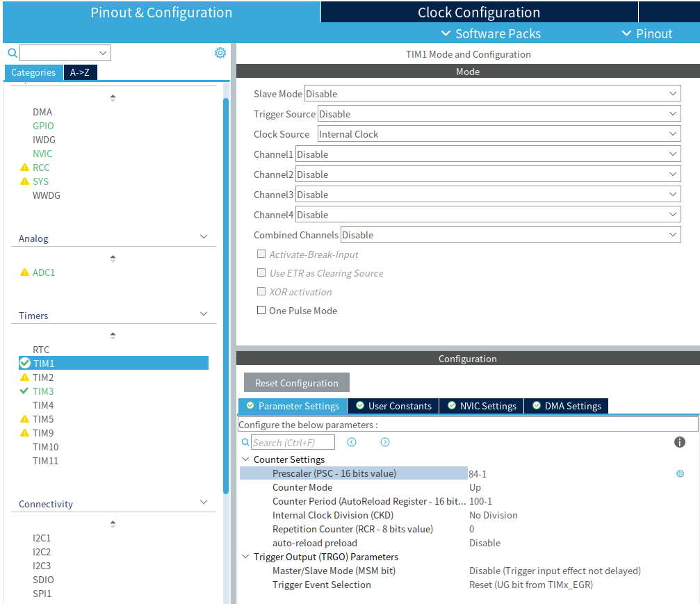Click the warning icon next to TIM5
The image size is (700, 604).
24,418
